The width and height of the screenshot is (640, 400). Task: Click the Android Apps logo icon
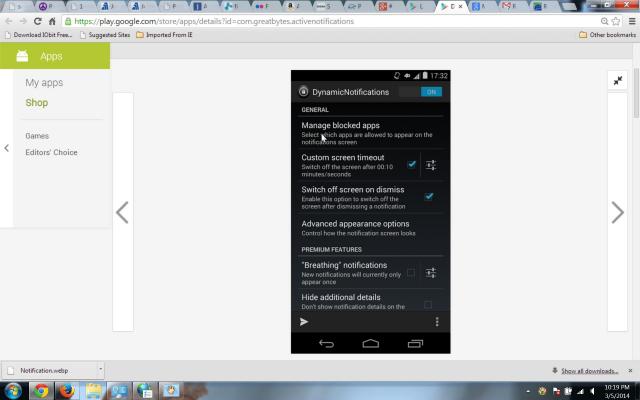click(x=21, y=56)
